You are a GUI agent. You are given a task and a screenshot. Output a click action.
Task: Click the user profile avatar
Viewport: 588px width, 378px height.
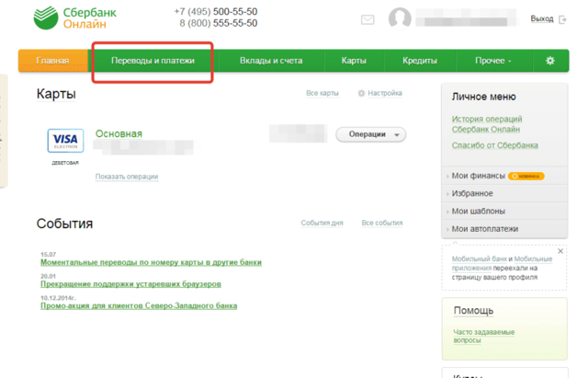[x=400, y=18]
